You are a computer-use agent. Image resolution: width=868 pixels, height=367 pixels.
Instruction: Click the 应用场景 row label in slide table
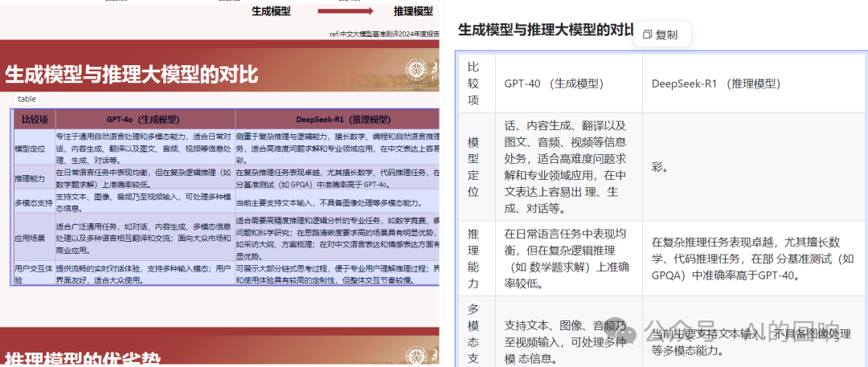coord(35,238)
